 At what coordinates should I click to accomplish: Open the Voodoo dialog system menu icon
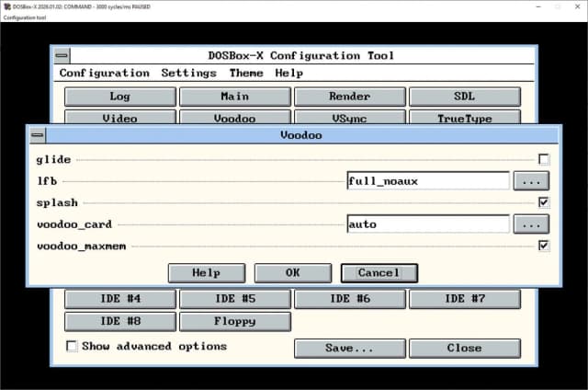pos(38,135)
